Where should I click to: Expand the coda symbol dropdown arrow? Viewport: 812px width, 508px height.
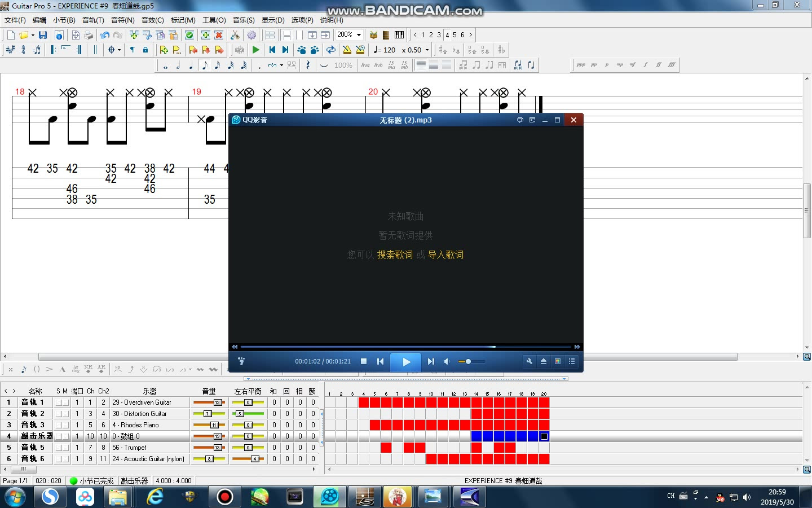click(x=119, y=50)
